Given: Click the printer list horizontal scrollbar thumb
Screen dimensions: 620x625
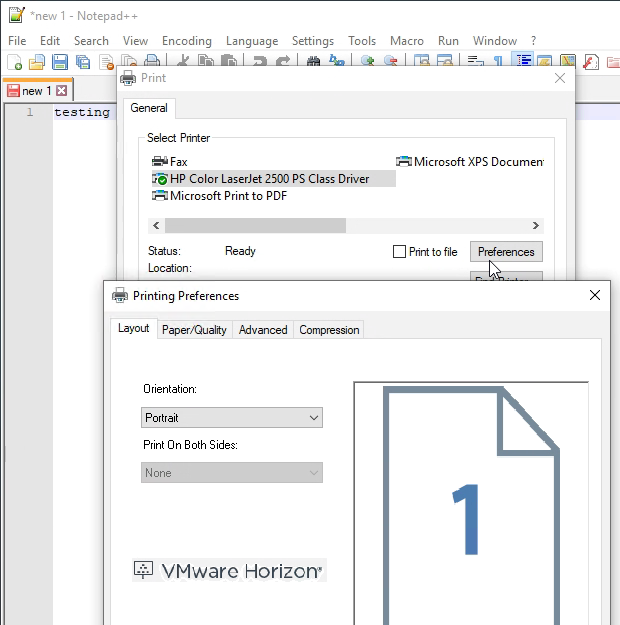Looking at the screenshot, I should pyautogui.click(x=256, y=226).
